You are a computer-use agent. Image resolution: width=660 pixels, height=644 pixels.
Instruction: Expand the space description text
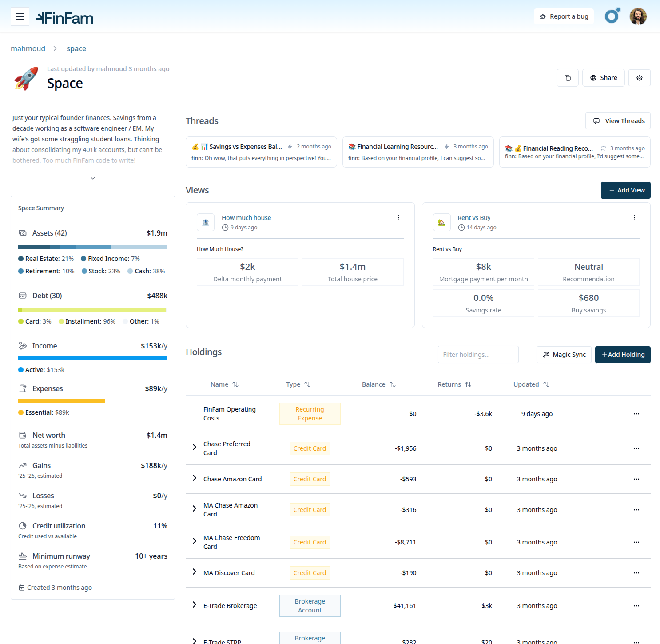[93, 178]
